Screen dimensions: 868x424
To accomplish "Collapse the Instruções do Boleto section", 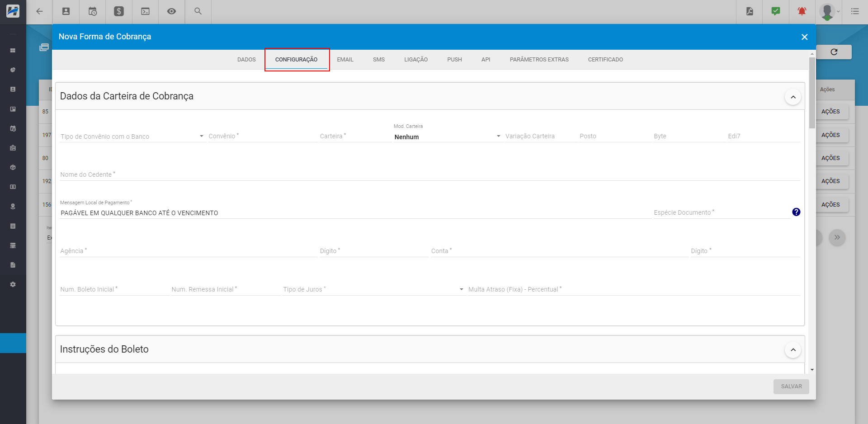I will point(793,350).
